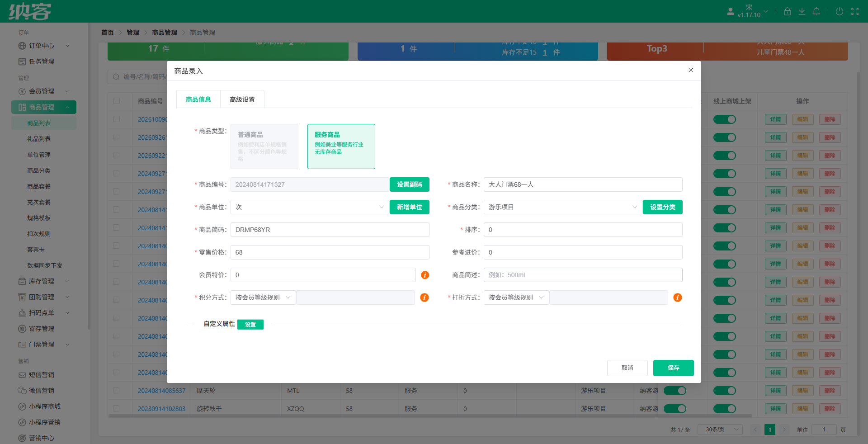The height and width of the screenshot is (444, 868).
Task: Click the power logout icon
Action: [839, 11]
